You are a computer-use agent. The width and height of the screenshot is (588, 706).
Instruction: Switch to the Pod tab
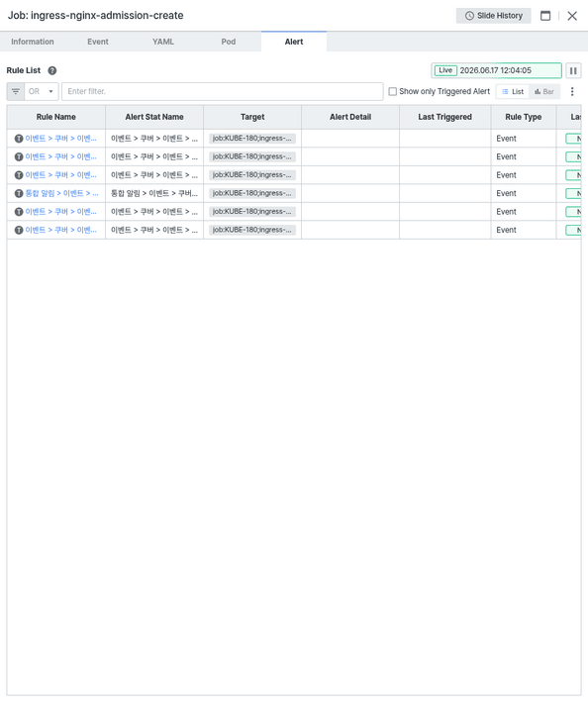229,42
